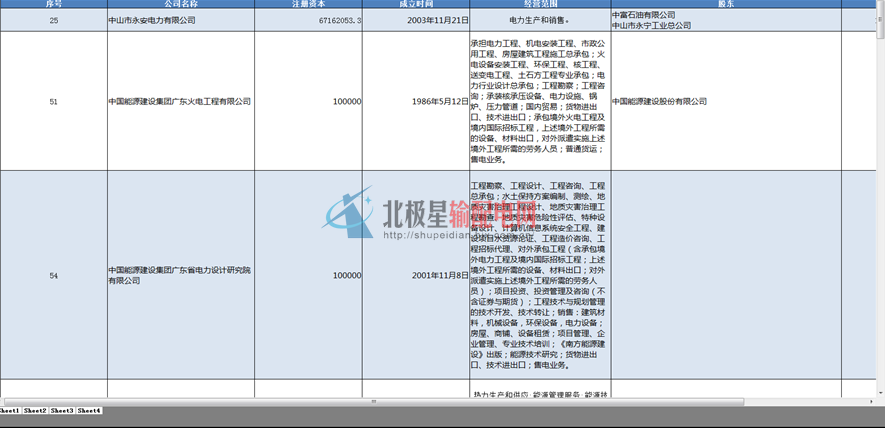Select the 成立时间 column header

(x=416, y=3)
